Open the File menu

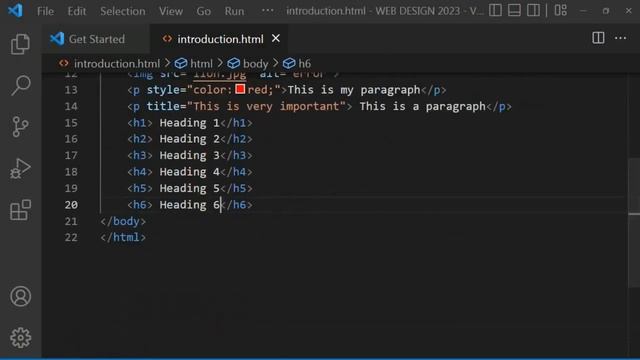tap(45, 11)
